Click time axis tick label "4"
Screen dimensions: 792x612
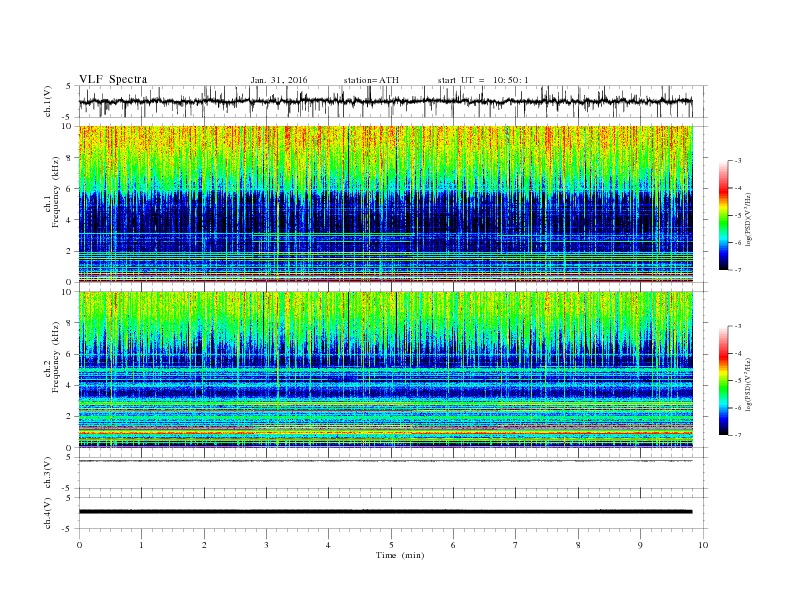[x=328, y=545]
